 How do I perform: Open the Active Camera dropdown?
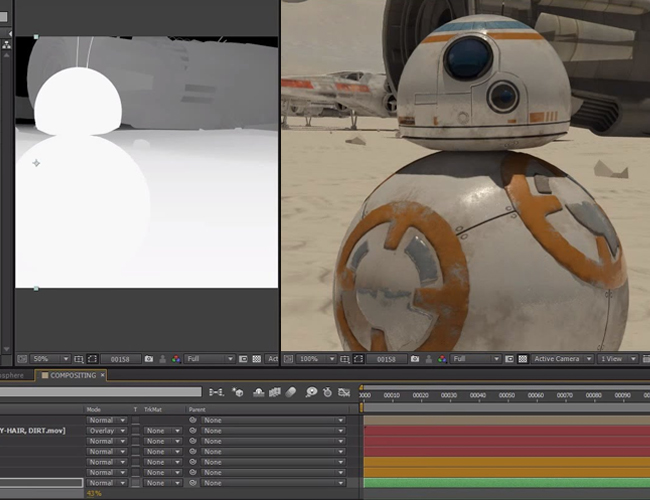(562, 359)
